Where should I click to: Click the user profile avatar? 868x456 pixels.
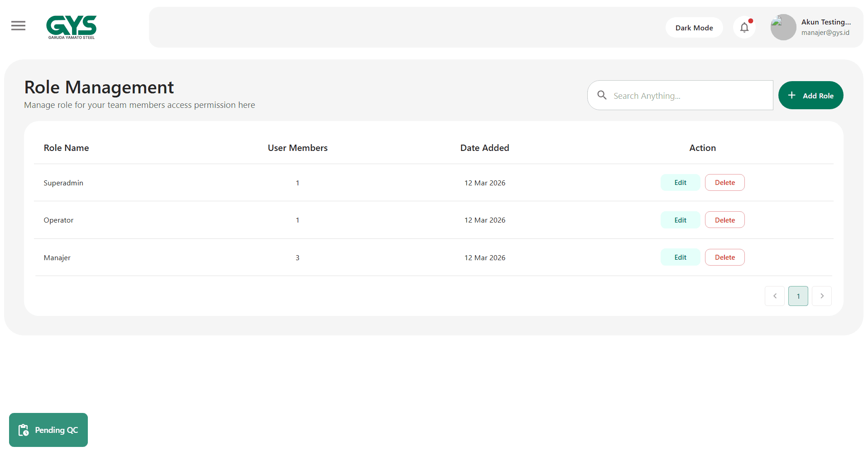pos(783,27)
